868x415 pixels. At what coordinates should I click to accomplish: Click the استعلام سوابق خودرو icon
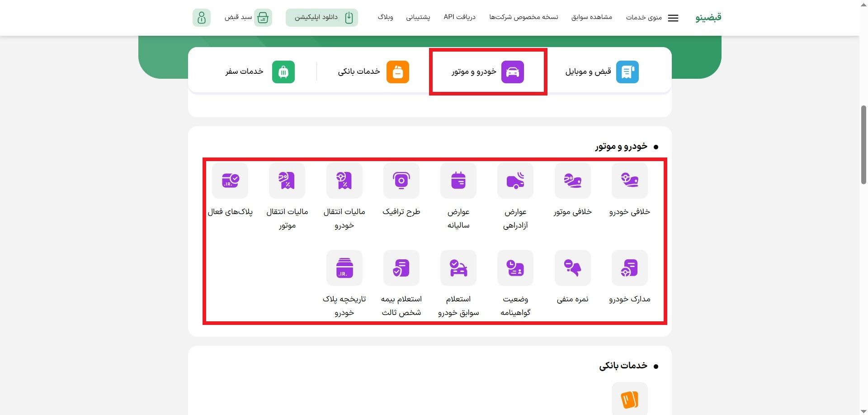tap(458, 268)
